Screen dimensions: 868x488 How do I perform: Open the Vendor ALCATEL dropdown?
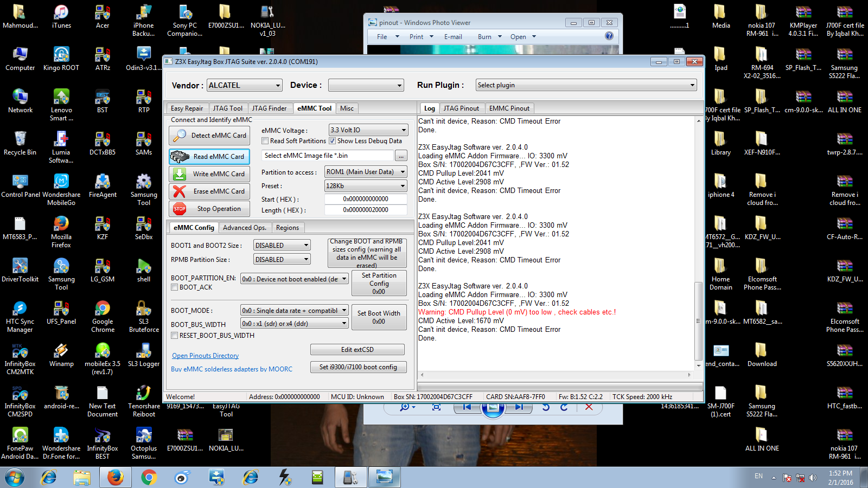245,85
